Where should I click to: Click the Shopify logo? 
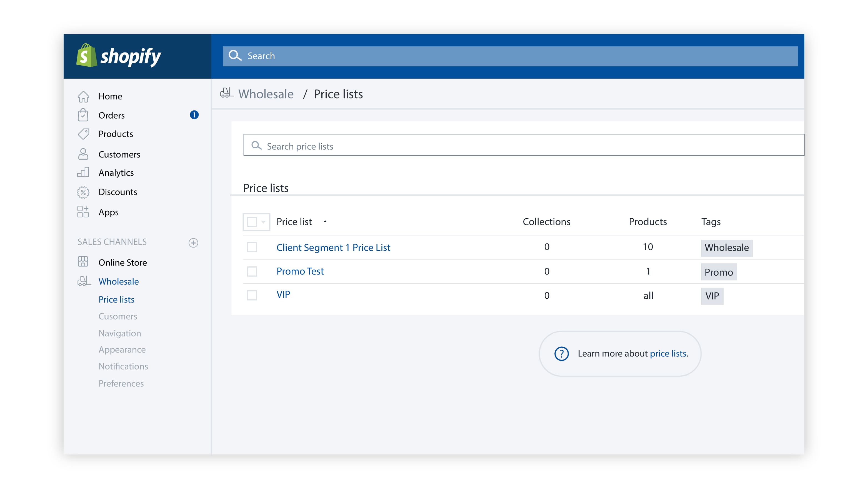click(118, 56)
